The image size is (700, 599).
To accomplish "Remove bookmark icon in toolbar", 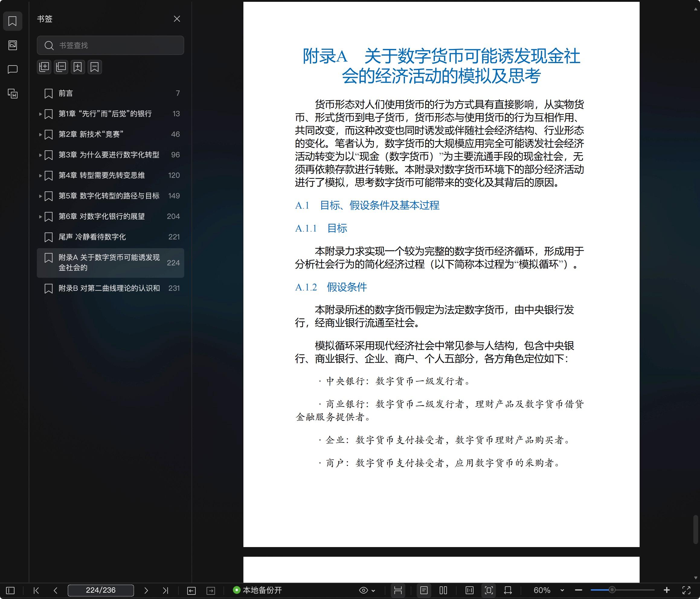I will click(95, 67).
